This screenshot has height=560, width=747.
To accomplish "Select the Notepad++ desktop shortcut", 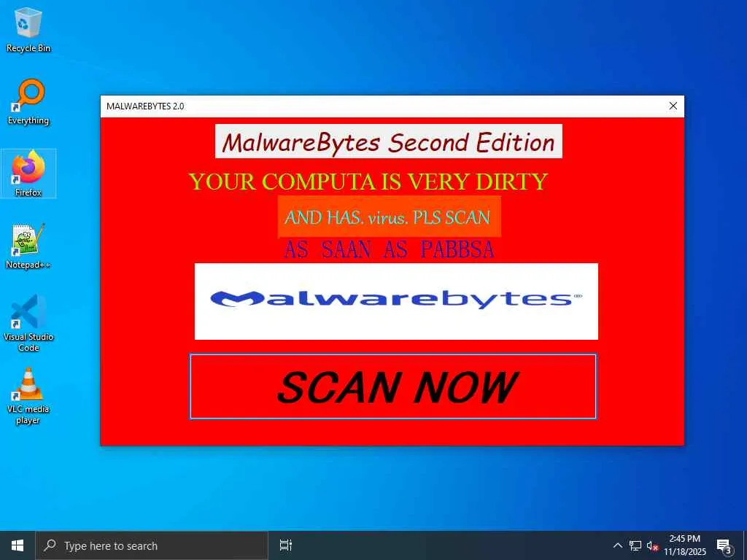I will click(28, 246).
